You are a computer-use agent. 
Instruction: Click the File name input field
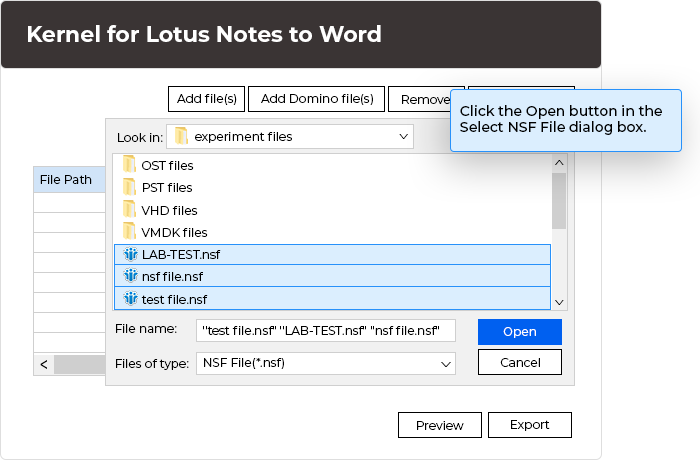click(x=326, y=330)
